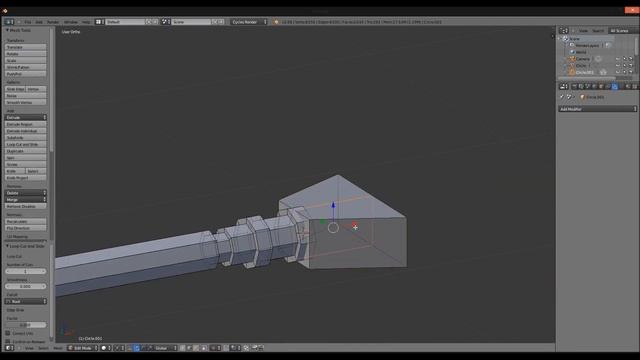Open the Global orientation dropdown
This screenshot has height=360, width=640.
tap(166, 348)
